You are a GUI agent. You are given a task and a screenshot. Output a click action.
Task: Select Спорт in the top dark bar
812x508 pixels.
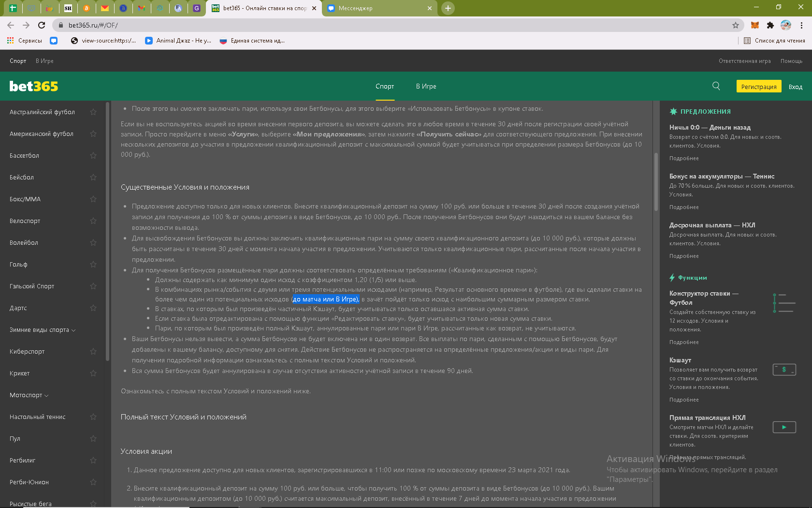(x=18, y=61)
